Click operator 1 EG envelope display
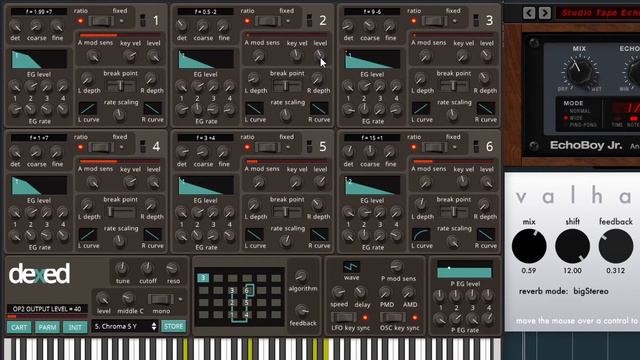 [39, 60]
